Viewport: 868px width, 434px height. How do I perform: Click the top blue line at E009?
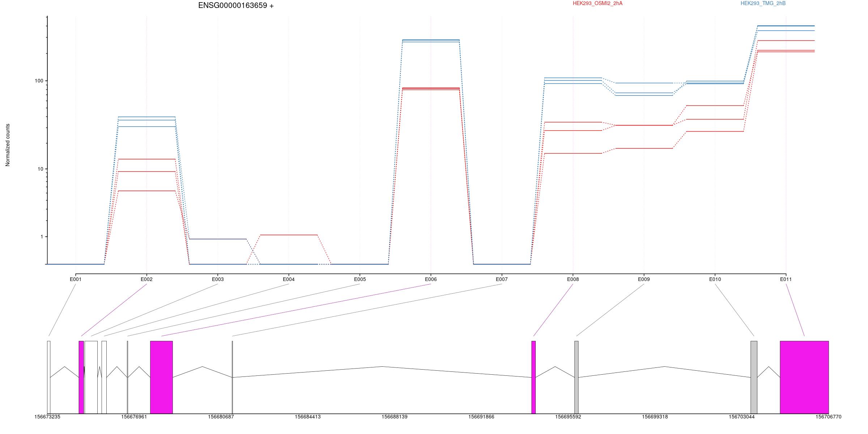coord(644,83)
